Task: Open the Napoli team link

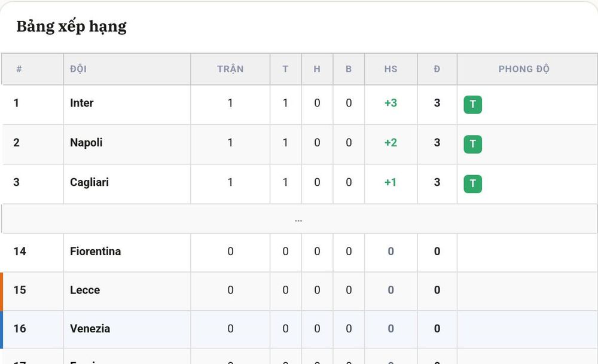Action: pyautogui.click(x=86, y=142)
